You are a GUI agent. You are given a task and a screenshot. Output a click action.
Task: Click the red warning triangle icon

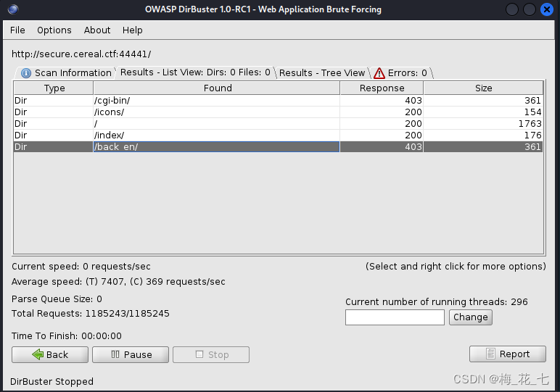click(379, 73)
